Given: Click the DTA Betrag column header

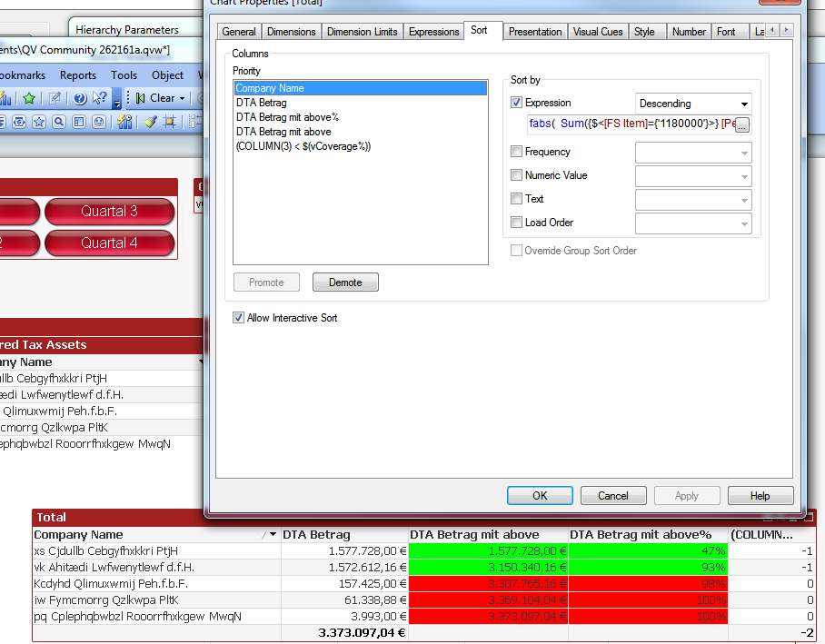Looking at the screenshot, I should (344, 535).
